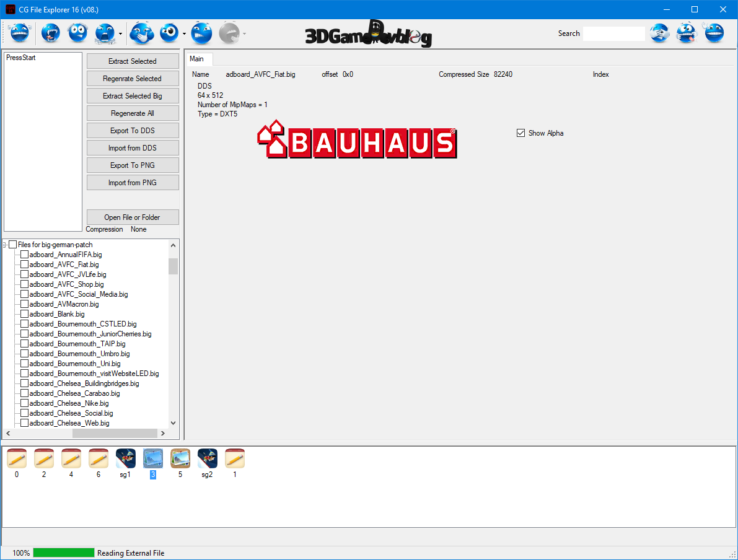
Task: Click the roaring fanged blue smiley icon
Action: click(51, 33)
